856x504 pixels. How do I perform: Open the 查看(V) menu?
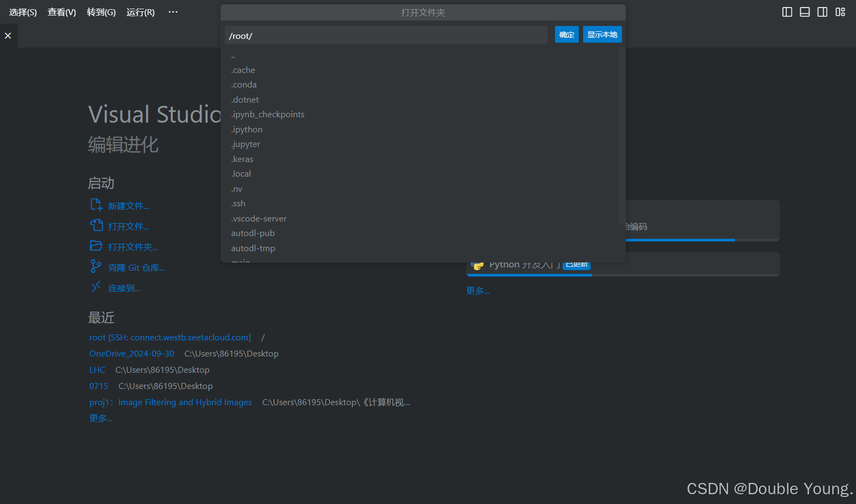pos(62,12)
